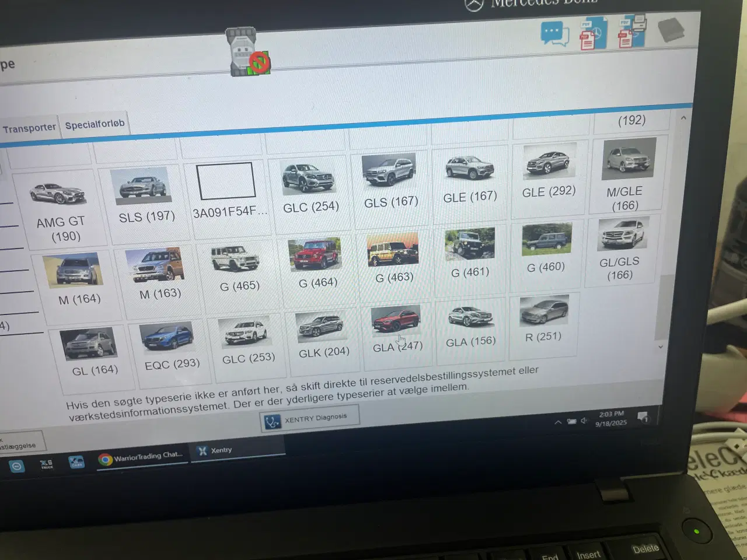
Task: Click the speaker volume tray icon
Action: (x=584, y=421)
